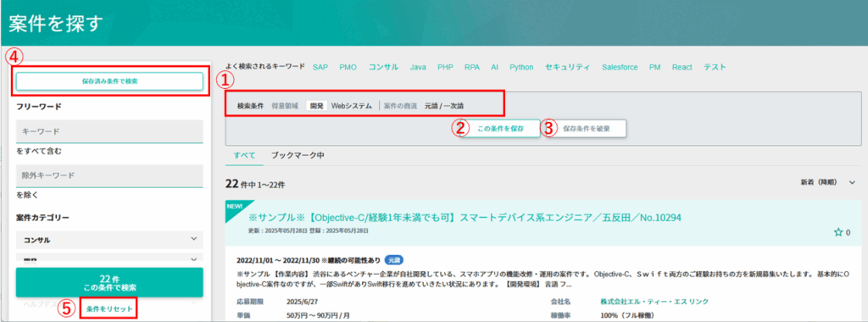Select the Python keyword link
This screenshot has width=868, height=322.
tap(521, 67)
